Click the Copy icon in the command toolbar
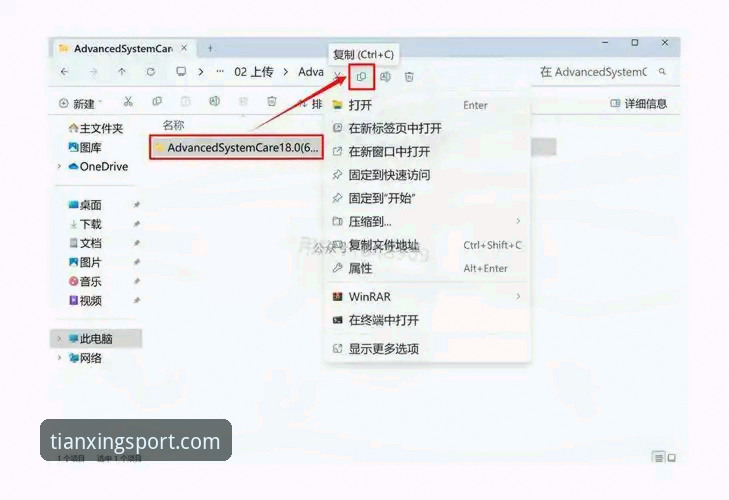729x500 pixels. [x=157, y=101]
